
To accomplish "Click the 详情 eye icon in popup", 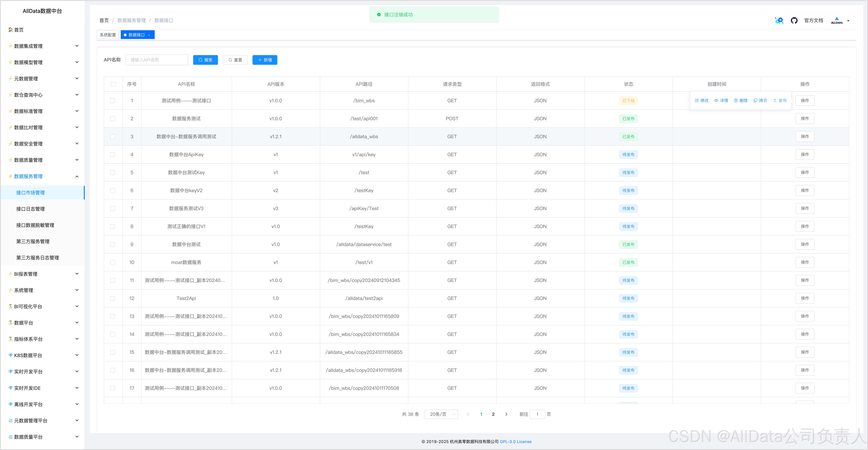I will [x=716, y=100].
